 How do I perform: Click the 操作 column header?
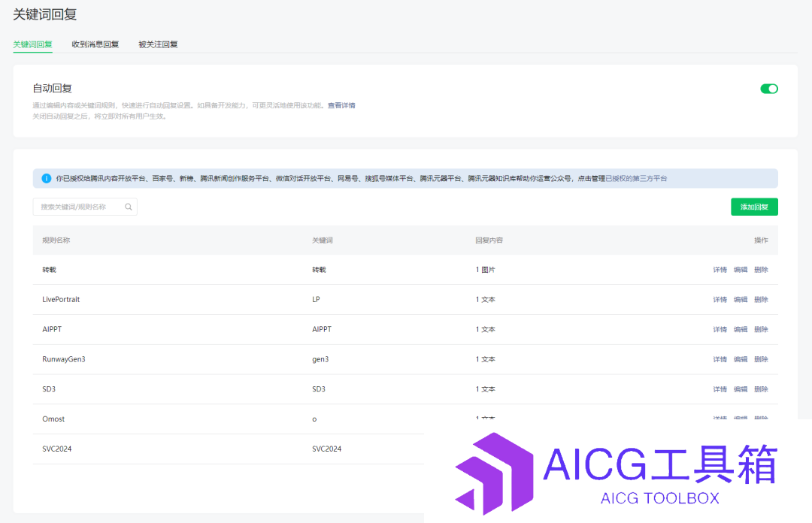point(761,240)
